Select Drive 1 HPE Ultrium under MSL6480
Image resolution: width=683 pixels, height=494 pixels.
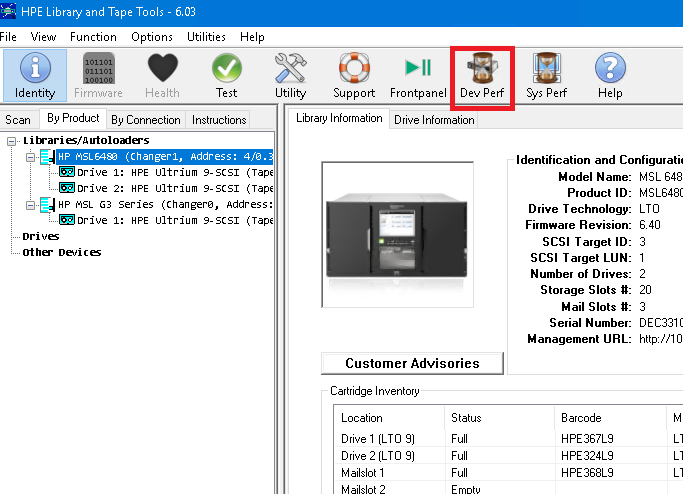tap(175, 173)
